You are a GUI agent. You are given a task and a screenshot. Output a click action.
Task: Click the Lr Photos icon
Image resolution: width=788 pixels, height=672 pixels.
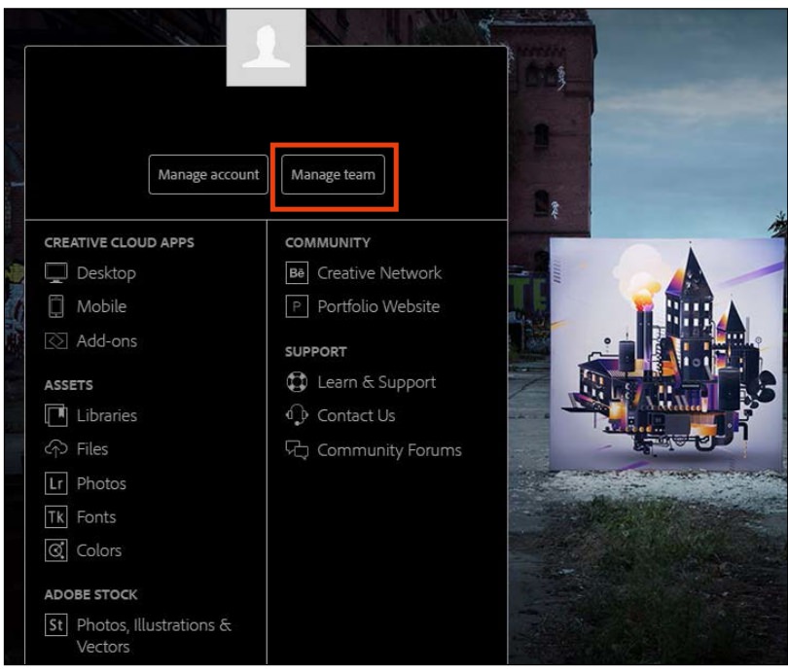tap(55, 483)
